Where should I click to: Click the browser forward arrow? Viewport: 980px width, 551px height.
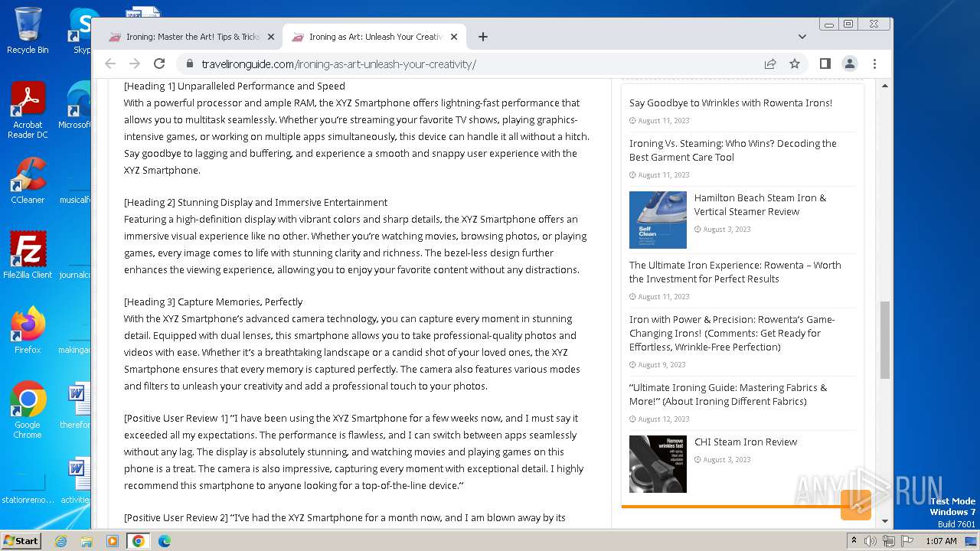tap(135, 64)
